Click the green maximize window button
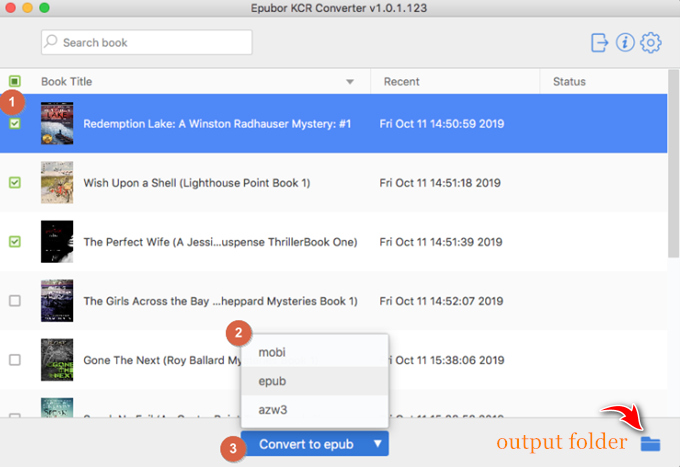Image resolution: width=680 pixels, height=467 pixels. pyautogui.click(x=44, y=7)
